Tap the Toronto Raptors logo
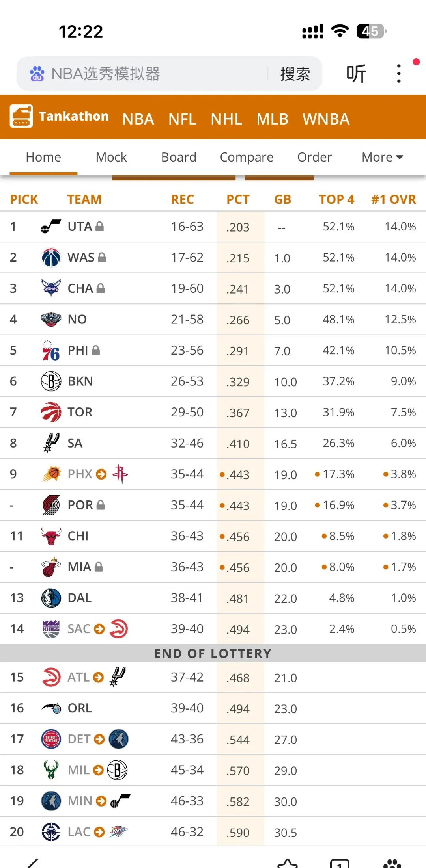The image size is (426, 868). (x=51, y=412)
